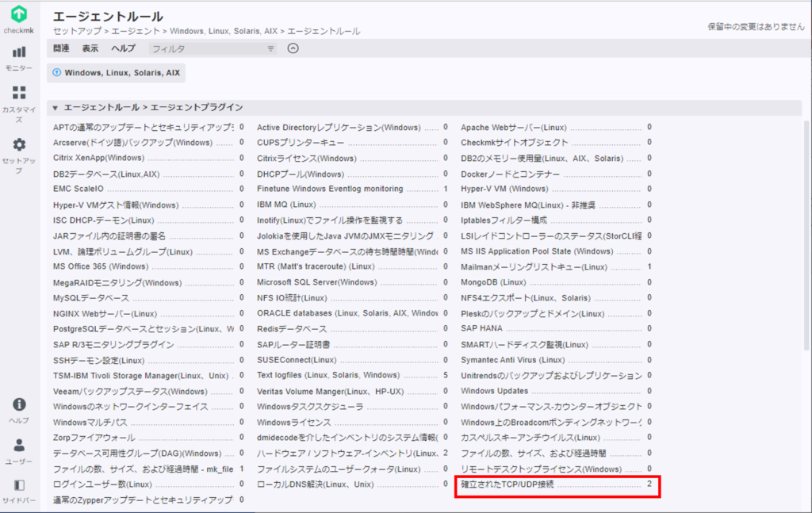Open the CUPSプリンターキュー rule
This screenshot has width=812, height=513.
[x=301, y=143]
